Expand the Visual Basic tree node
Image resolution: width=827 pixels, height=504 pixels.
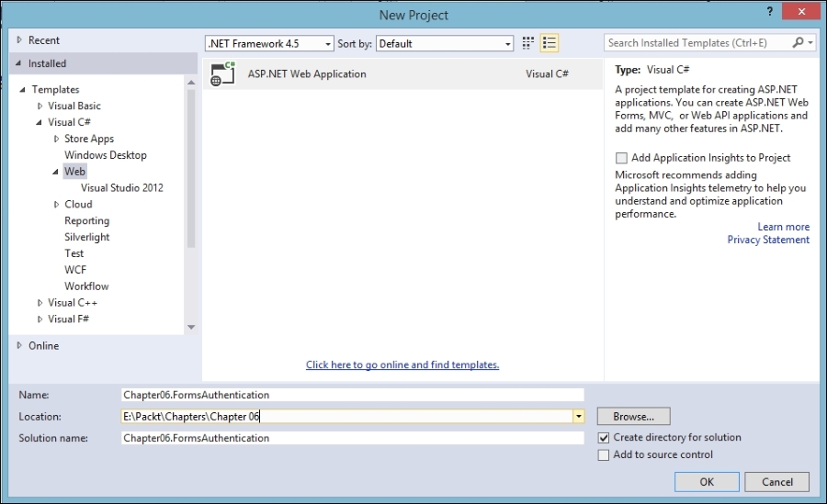pos(40,106)
